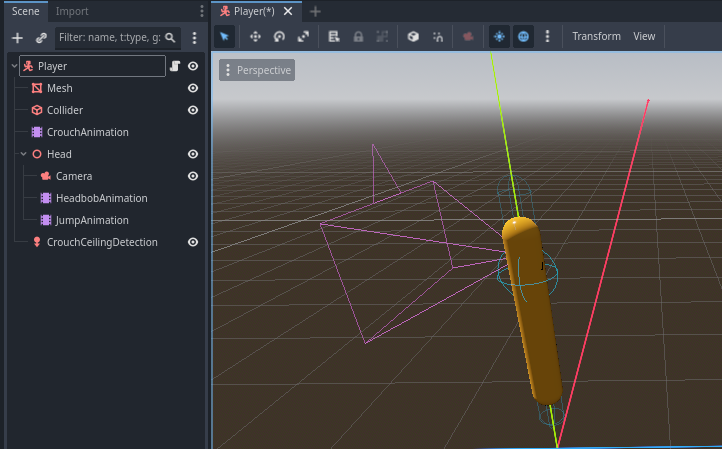The width and height of the screenshot is (722, 449).
Task: Collapse the Player root node
Action: [14, 66]
